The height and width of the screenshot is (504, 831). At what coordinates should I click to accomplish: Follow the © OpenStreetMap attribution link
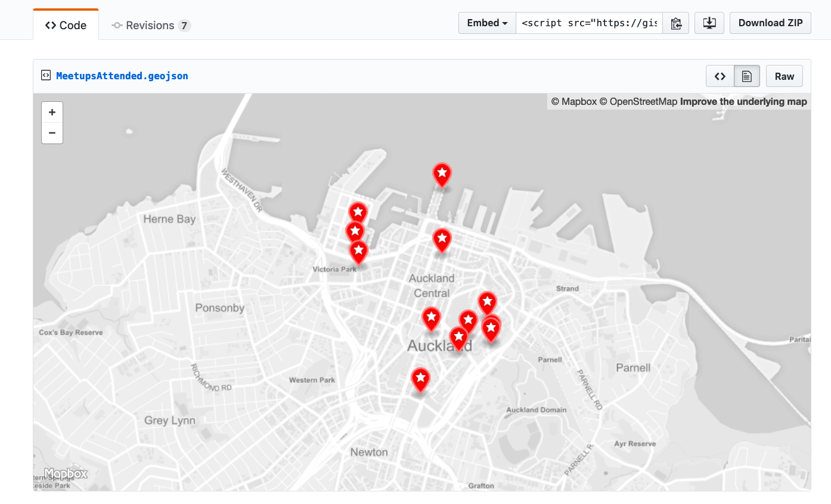[638, 101]
